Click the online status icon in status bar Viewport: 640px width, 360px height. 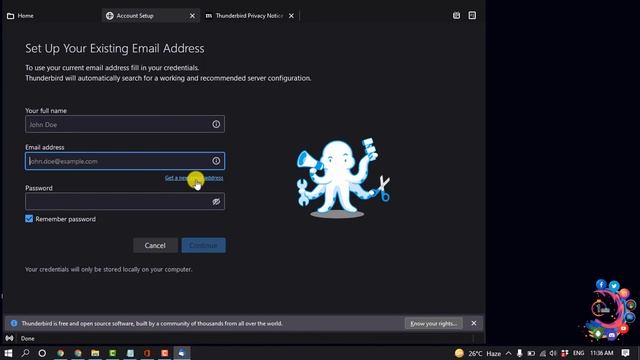pos(9,338)
